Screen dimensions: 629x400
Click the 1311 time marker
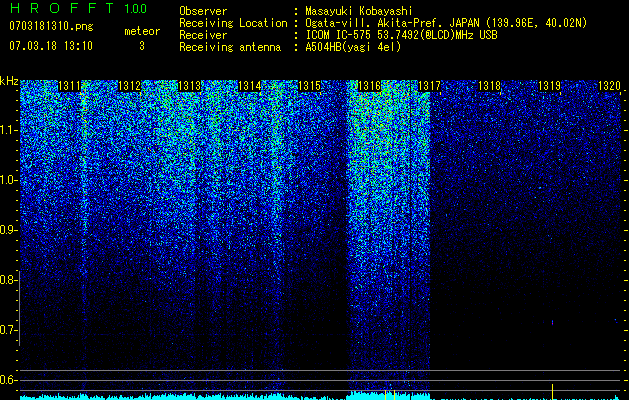[69, 86]
